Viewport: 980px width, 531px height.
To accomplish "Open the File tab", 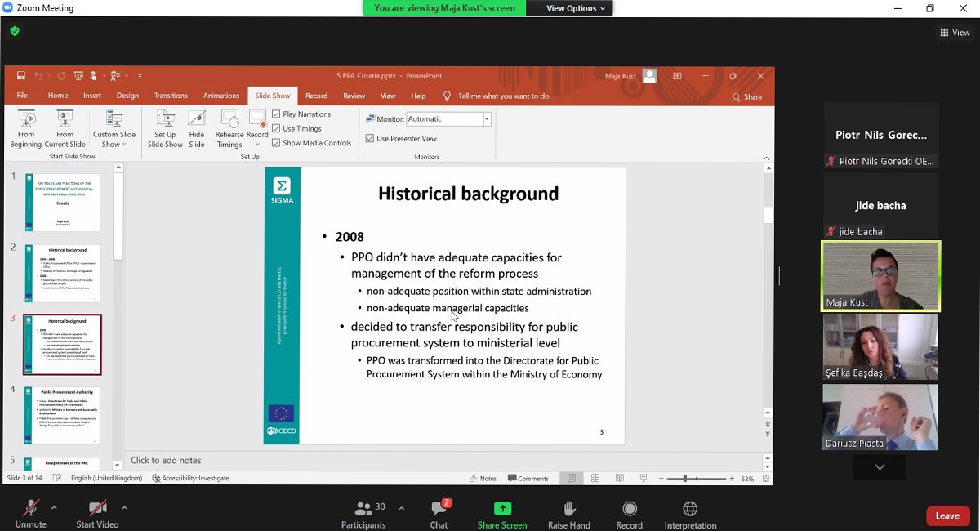I will [x=22, y=96].
